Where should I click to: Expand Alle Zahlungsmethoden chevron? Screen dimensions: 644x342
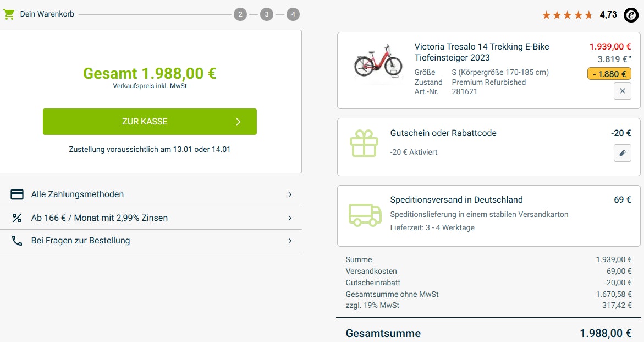(x=290, y=194)
